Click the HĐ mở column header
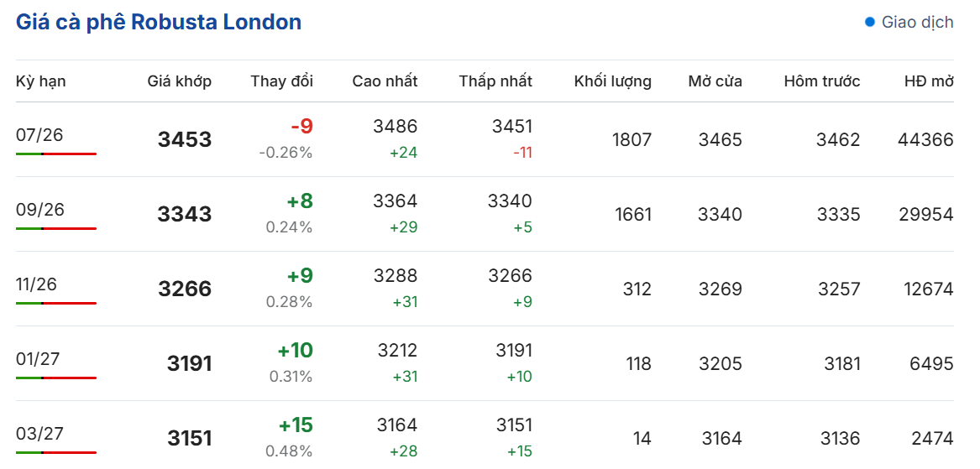Viewport: 980px width, 469px height. [x=929, y=81]
